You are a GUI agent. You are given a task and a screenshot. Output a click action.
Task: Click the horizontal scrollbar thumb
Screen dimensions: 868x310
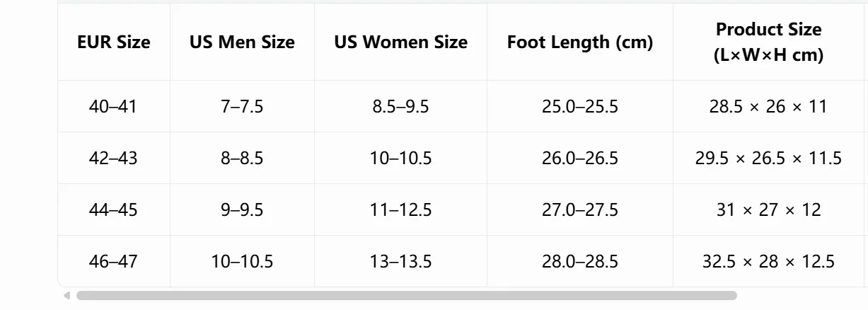(407, 296)
